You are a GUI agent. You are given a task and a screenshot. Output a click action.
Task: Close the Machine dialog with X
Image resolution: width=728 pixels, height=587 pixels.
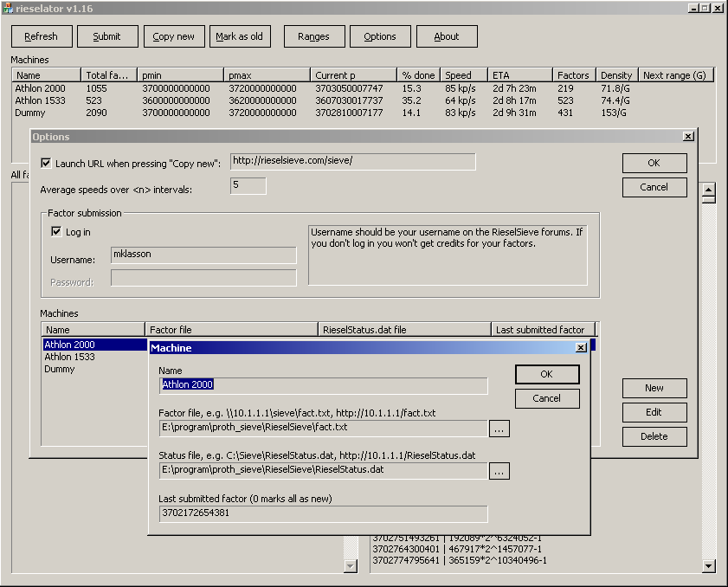(581, 348)
